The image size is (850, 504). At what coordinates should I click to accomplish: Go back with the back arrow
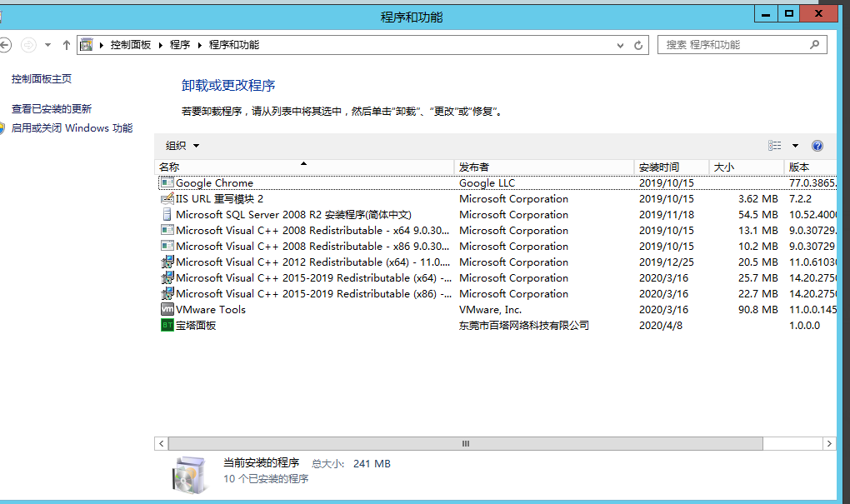click(5, 45)
